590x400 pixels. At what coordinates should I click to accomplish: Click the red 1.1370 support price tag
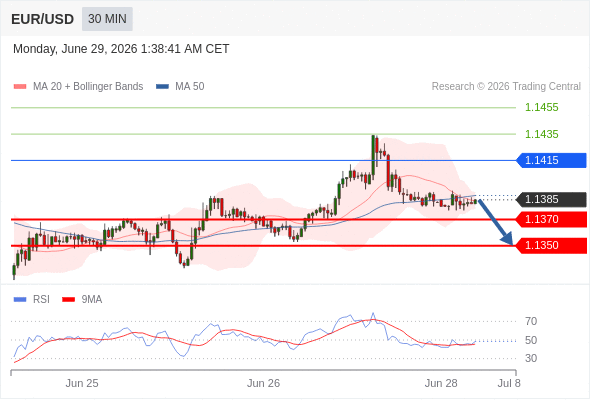point(551,219)
